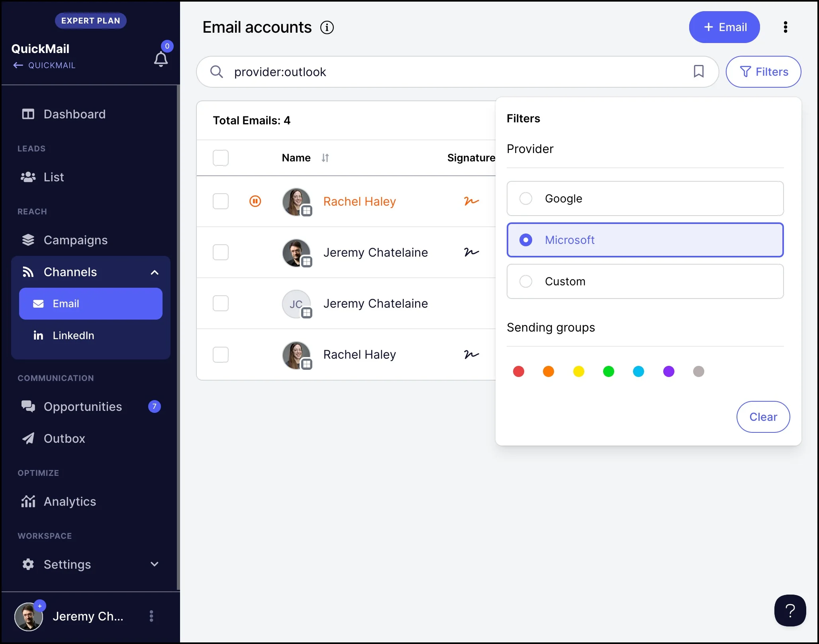Open first Jeremy Chatelaine's signature icon
Image resolution: width=819 pixels, height=644 pixels.
tap(472, 252)
